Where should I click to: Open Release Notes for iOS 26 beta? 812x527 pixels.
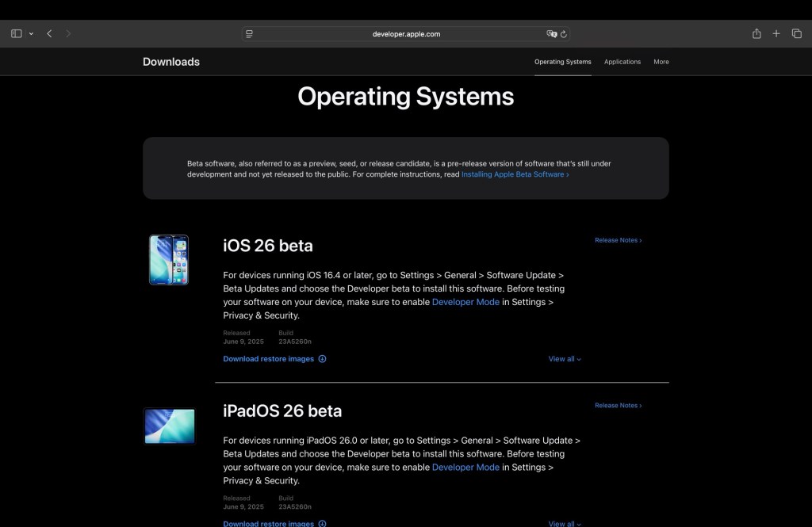pos(618,240)
